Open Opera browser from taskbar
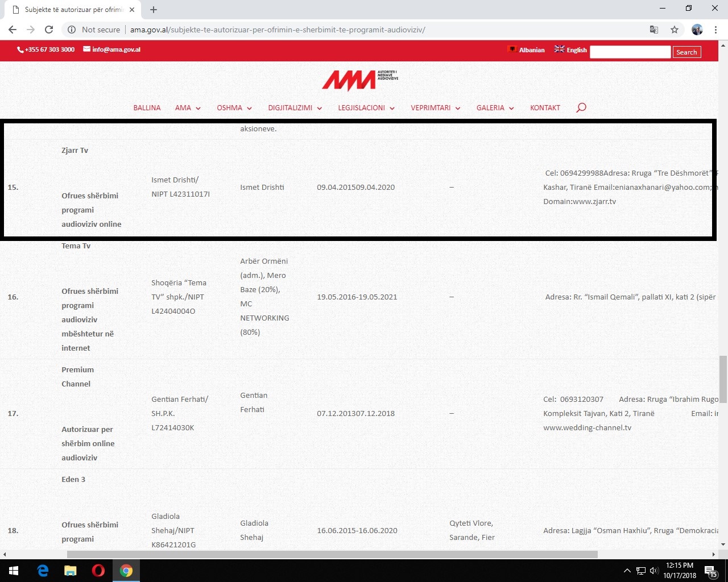 98,571
